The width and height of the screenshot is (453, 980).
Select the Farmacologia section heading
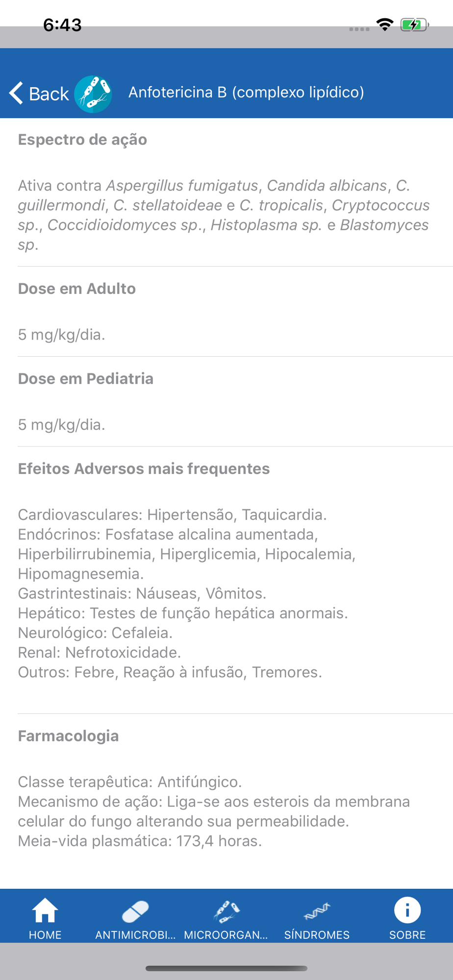(x=68, y=736)
